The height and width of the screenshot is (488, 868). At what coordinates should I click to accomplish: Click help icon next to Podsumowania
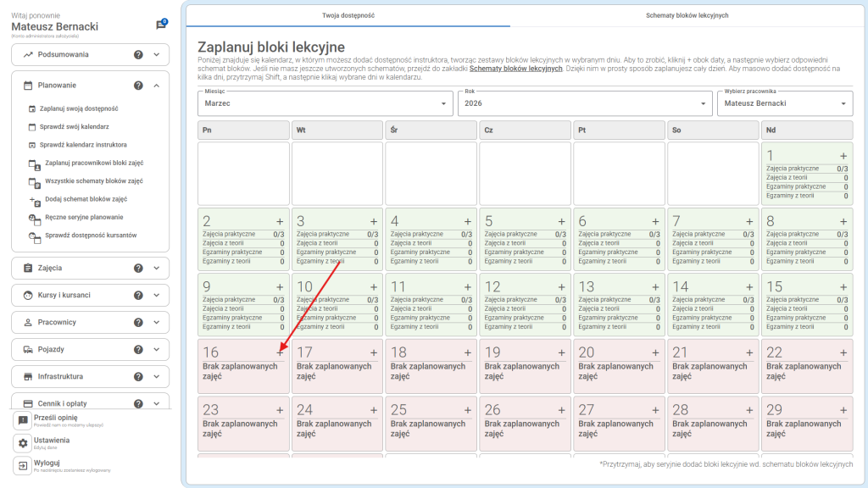tap(138, 55)
